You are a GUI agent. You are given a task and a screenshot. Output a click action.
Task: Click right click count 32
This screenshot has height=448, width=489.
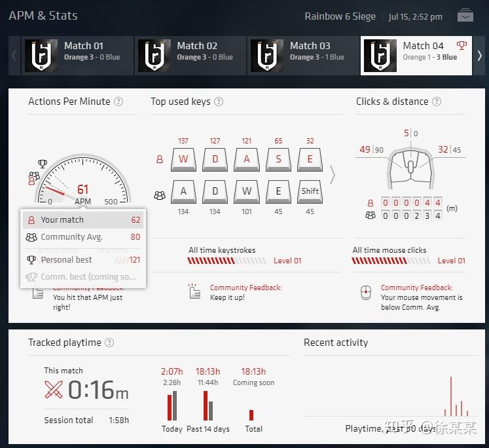(443, 149)
